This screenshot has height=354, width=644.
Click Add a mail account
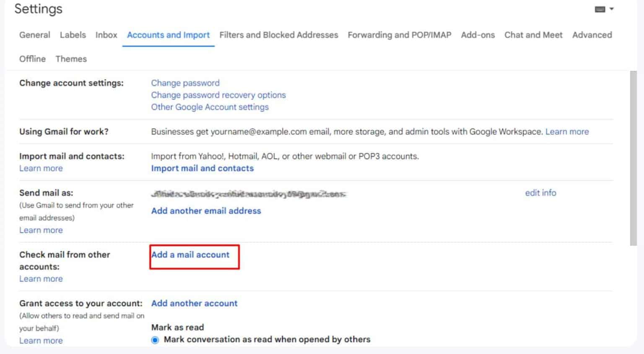pos(190,255)
